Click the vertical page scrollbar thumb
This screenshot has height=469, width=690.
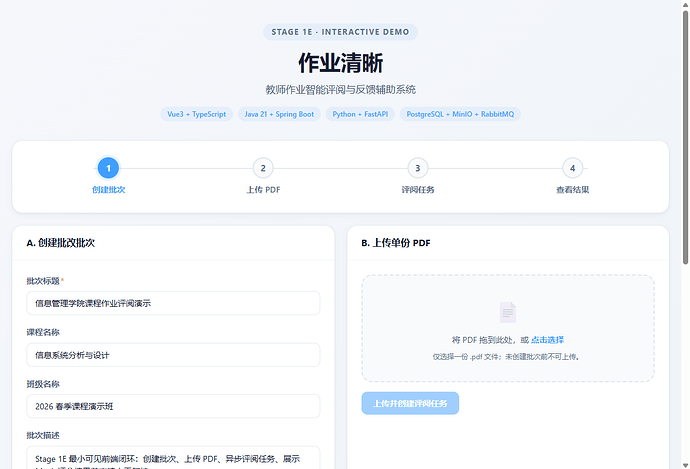[686, 138]
